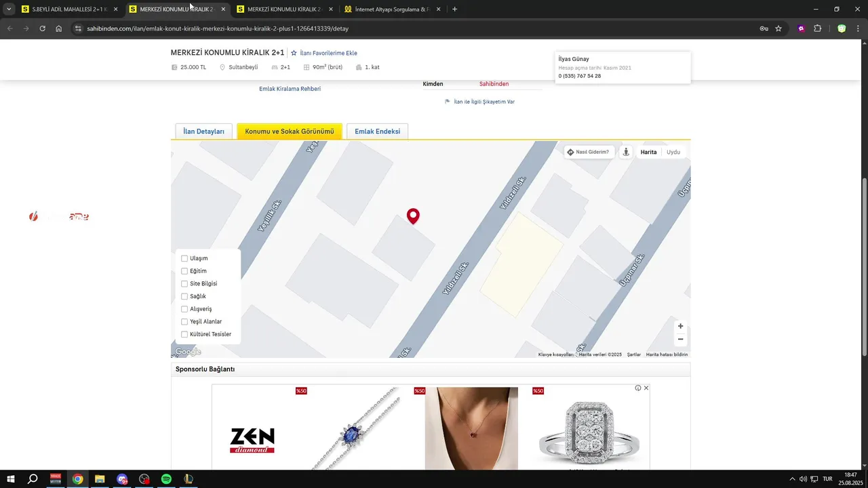This screenshot has width=868, height=488.
Task: Go to browser home page
Action: click(59, 28)
